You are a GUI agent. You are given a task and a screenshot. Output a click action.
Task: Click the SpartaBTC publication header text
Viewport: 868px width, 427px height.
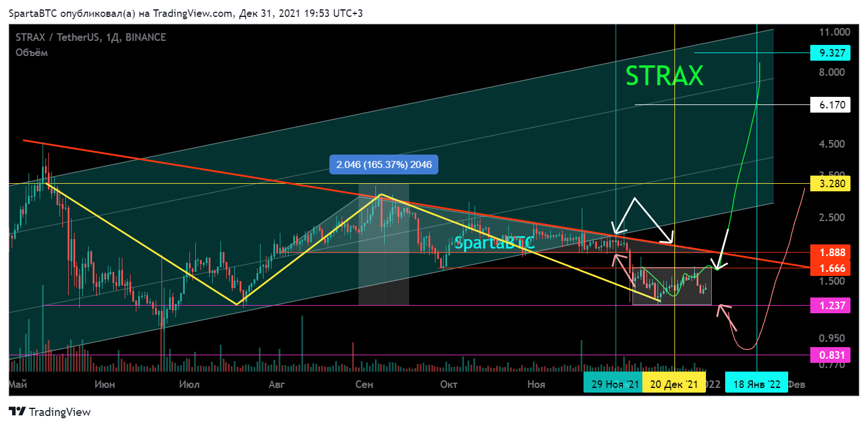[x=185, y=13]
